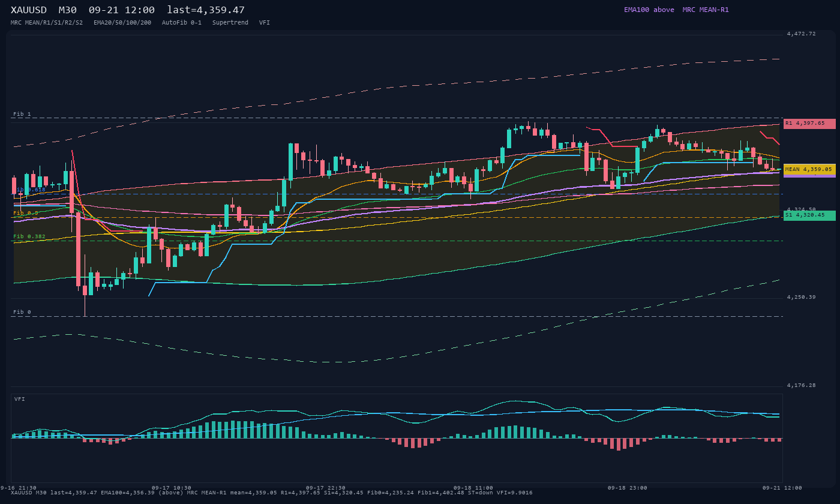Select the VFI label in indicator list
This screenshot has height=504, width=840.
coord(265,23)
